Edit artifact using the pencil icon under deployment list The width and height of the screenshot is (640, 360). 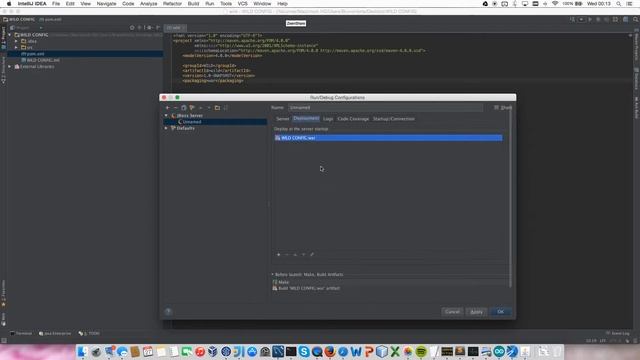pos(312,255)
